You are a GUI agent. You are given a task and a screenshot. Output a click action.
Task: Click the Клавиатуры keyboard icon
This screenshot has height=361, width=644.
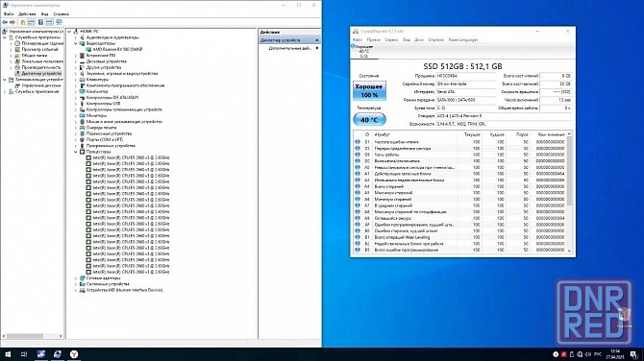[x=82, y=79]
